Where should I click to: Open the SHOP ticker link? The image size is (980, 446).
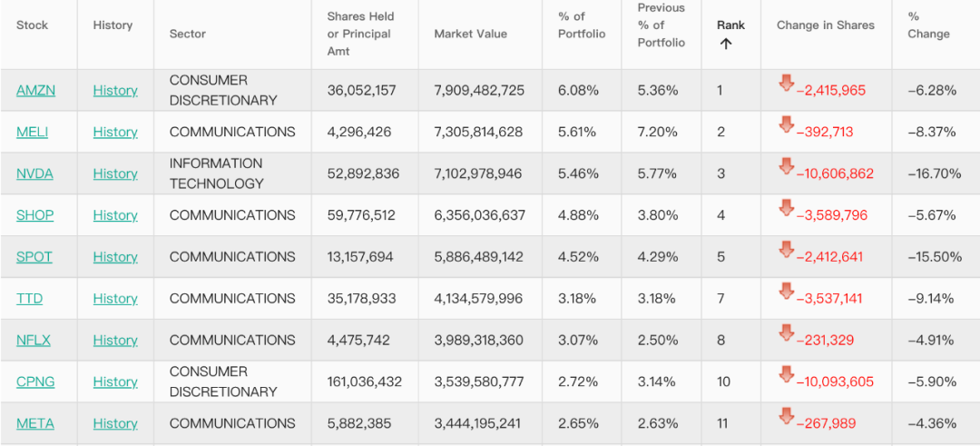[34, 216]
